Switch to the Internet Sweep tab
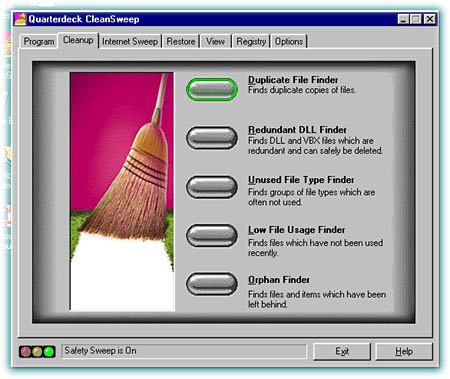The width and height of the screenshot is (450, 379). (130, 42)
